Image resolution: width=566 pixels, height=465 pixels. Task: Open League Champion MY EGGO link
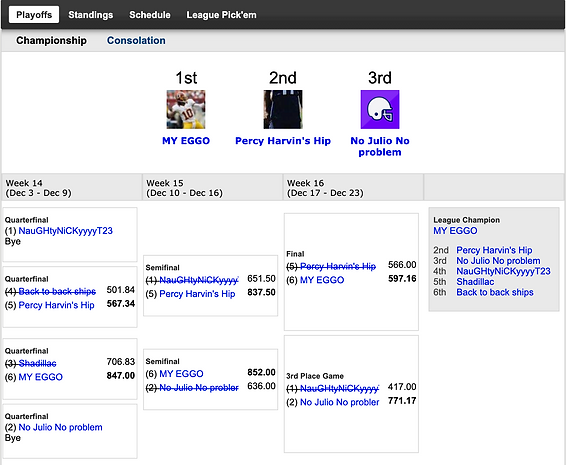coord(455,231)
